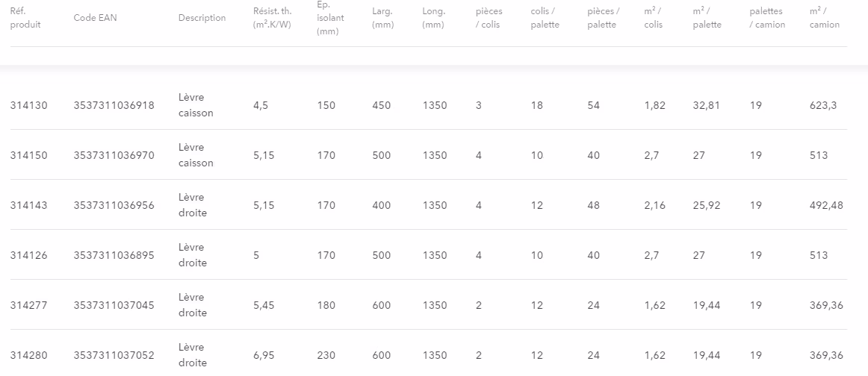Select product reference 314143
The height and width of the screenshot is (376, 868).
[29, 205]
